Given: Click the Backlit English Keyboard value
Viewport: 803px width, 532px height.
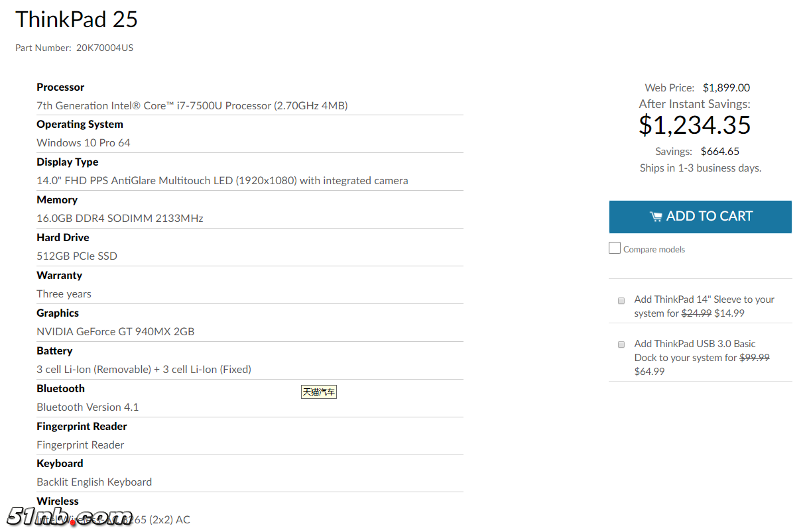Looking at the screenshot, I should coord(94,482).
